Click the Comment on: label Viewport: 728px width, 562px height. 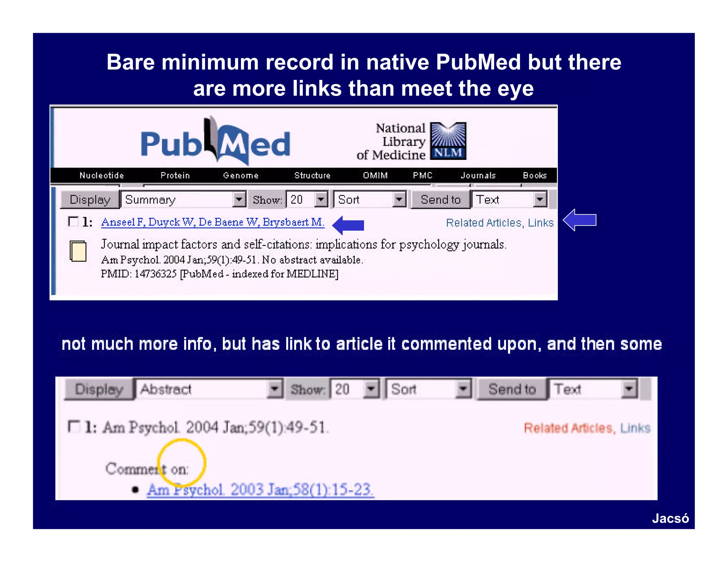click(x=147, y=469)
